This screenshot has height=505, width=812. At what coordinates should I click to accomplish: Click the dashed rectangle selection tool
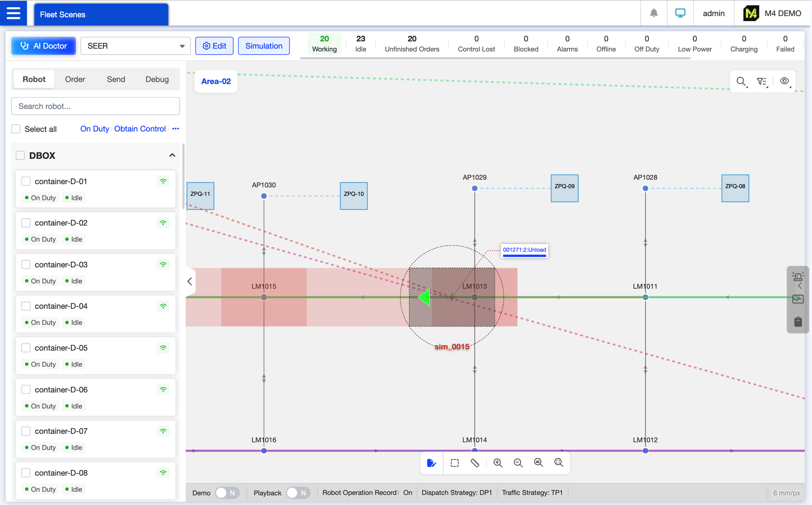click(x=455, y=463)
